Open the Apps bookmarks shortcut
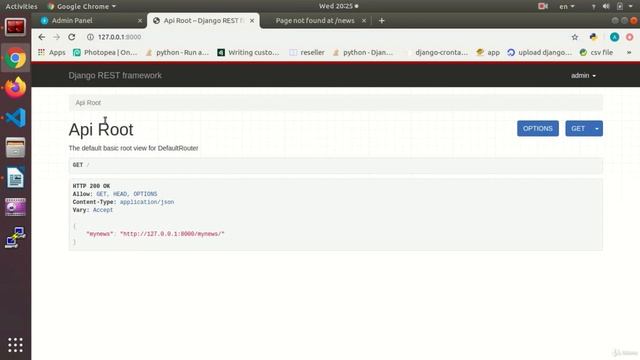This screenshot has width=640, height=360. 52,52
